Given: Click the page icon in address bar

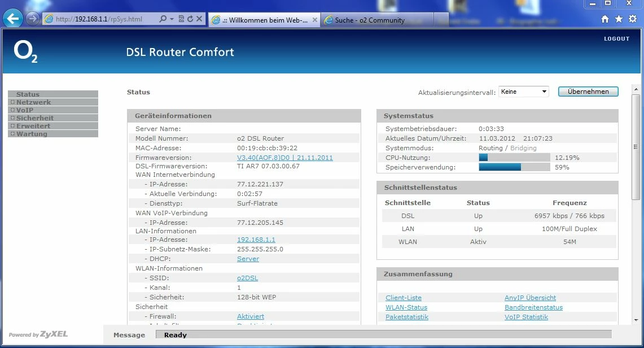Looking at the screenshot, I should pos(49,19).
